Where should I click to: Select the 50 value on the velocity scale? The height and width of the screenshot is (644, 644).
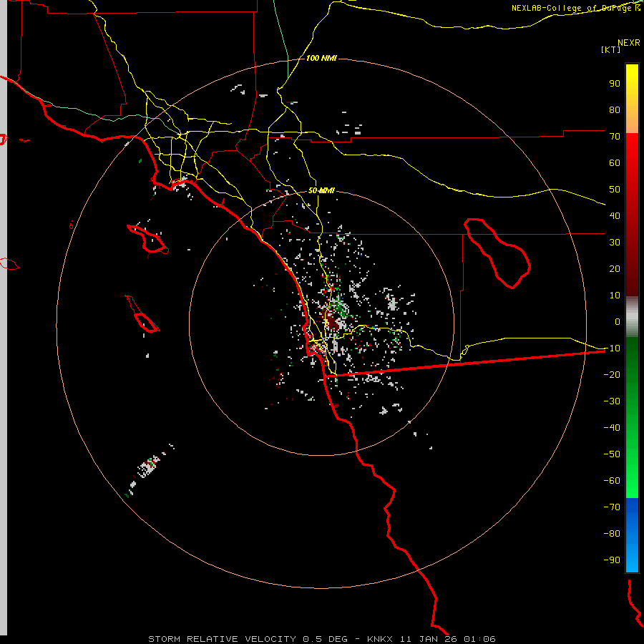pyautogui.click(x=615, y=190)
